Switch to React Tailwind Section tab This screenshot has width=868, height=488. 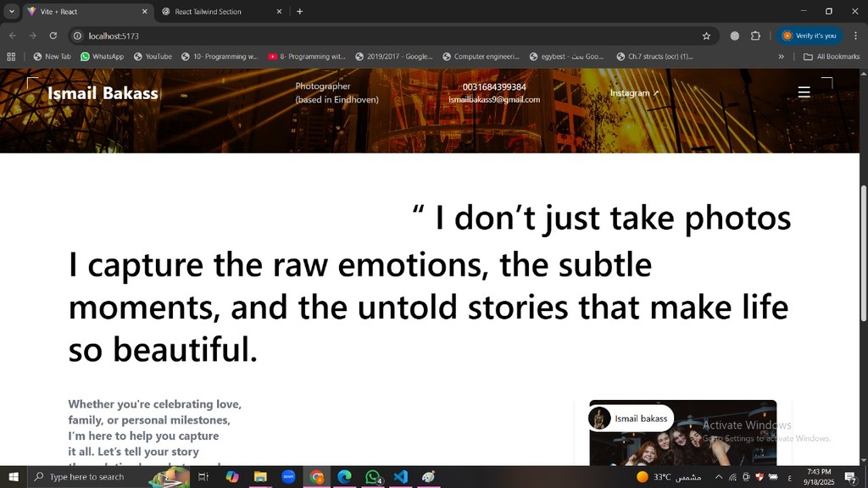click(x=221, y=12)
